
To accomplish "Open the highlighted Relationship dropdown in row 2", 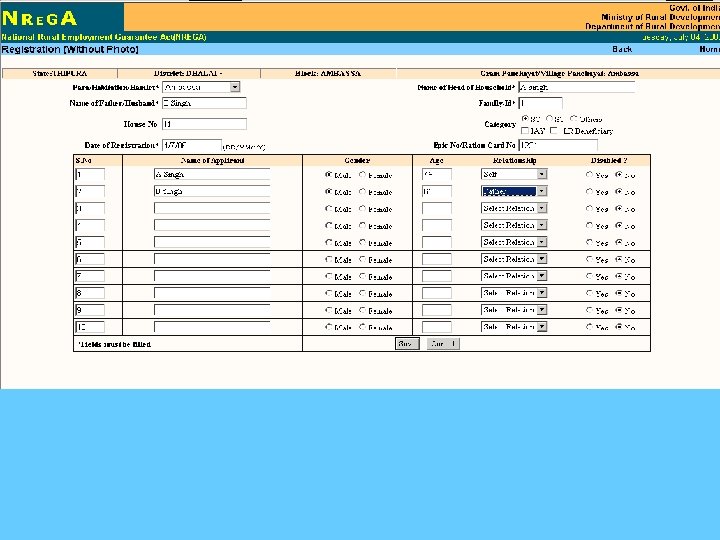I will 514,191.
